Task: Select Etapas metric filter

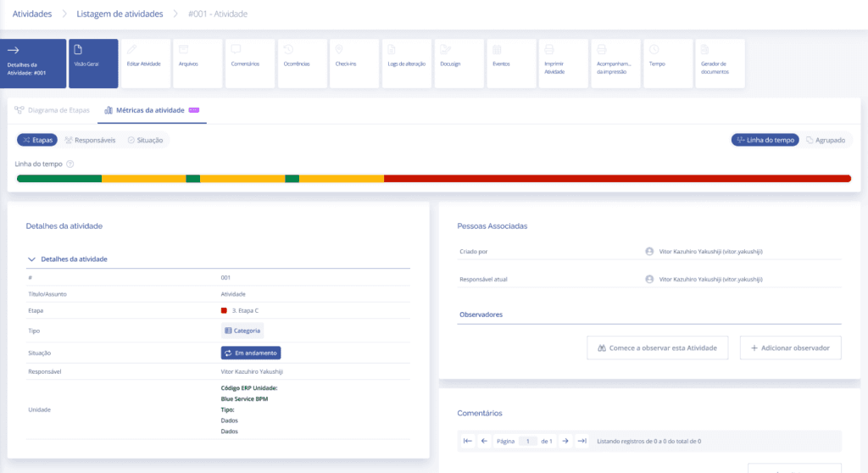Action: point(37,140)
